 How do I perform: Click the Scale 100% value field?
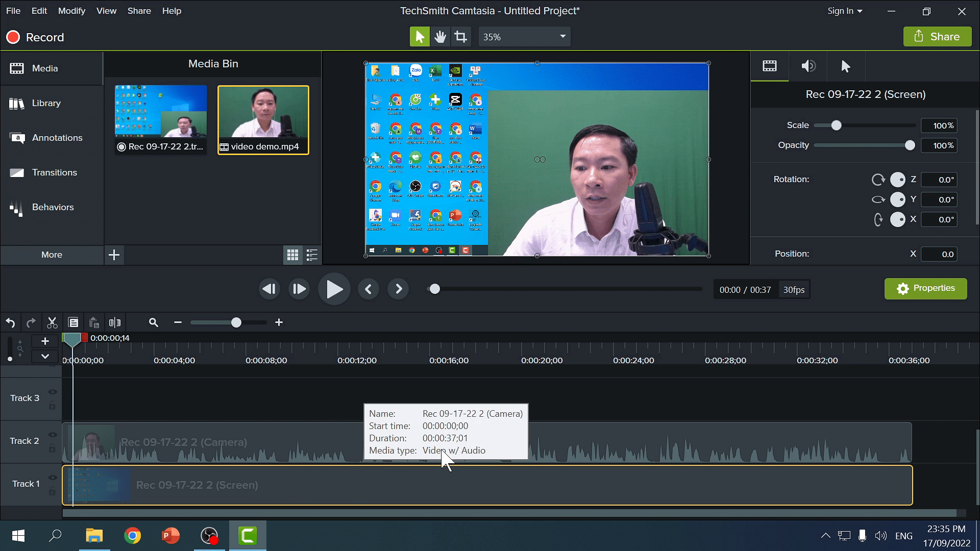pos(939,126)
